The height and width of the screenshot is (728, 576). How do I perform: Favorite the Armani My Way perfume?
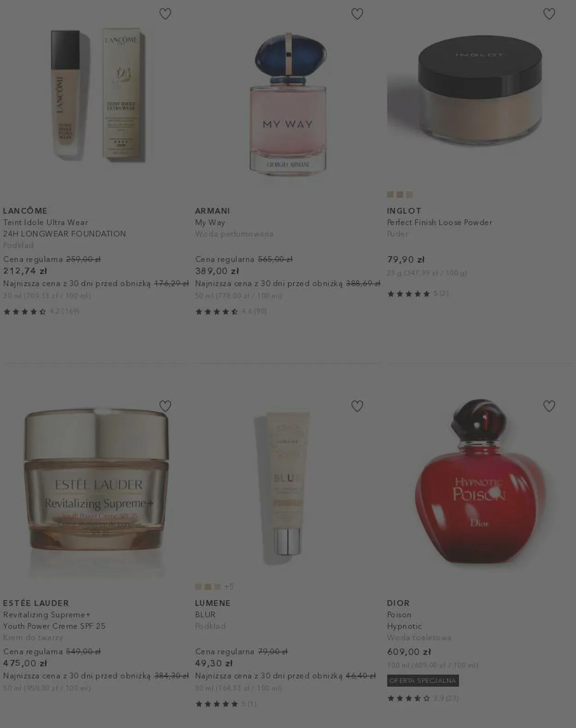[357, 14]
